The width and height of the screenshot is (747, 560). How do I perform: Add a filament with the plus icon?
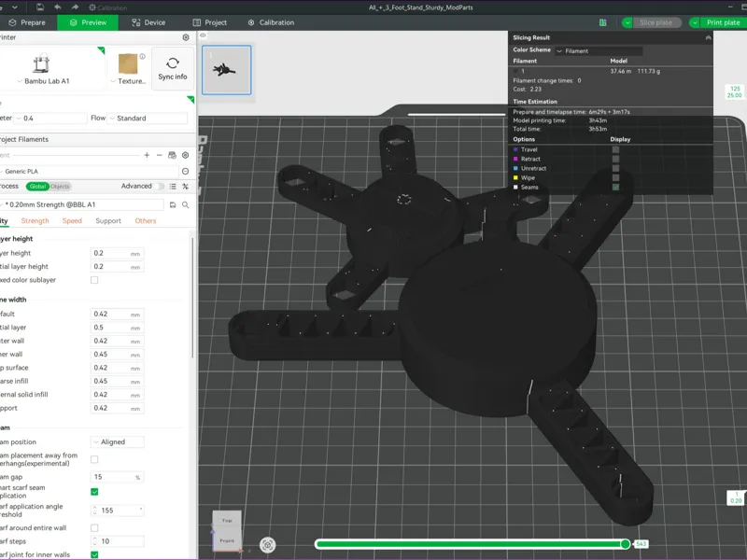(x=147, y=155)
